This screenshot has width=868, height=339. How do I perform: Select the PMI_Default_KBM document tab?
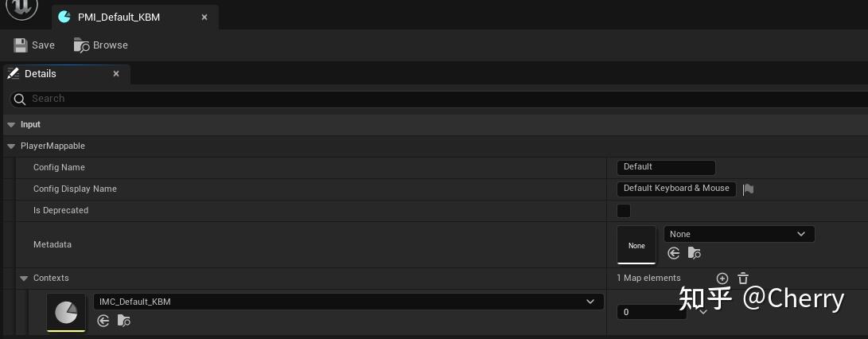tap(119, 17)
